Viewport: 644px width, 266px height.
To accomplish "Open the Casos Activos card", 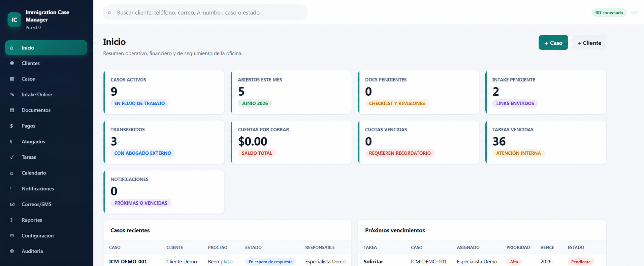I will (164, 92).
